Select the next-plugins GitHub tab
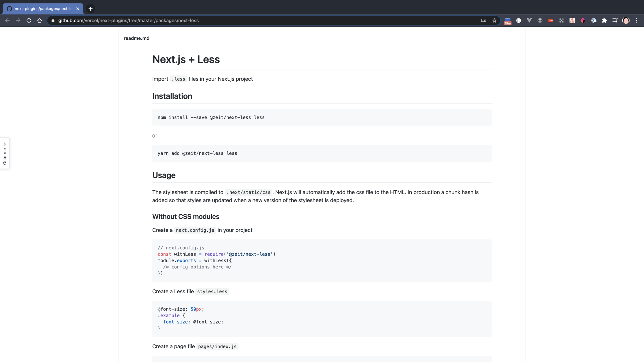 point(43,9)
